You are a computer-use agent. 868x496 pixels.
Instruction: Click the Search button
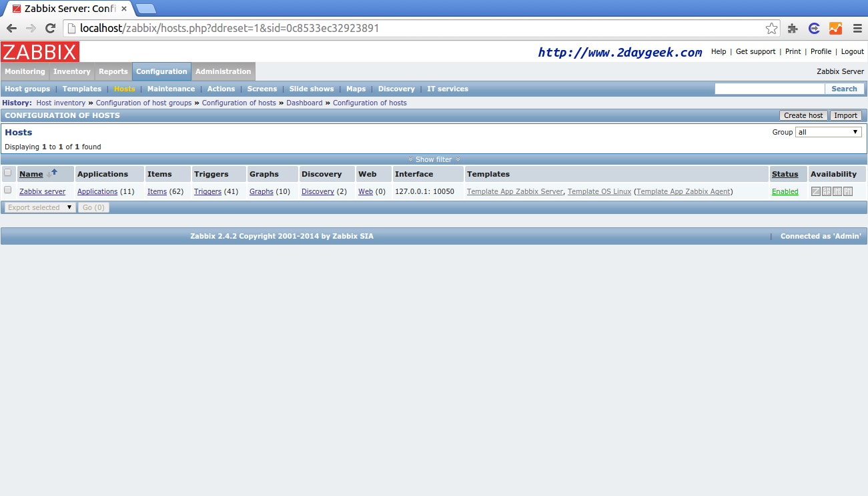pyautogui.click(x=844, y=89)
